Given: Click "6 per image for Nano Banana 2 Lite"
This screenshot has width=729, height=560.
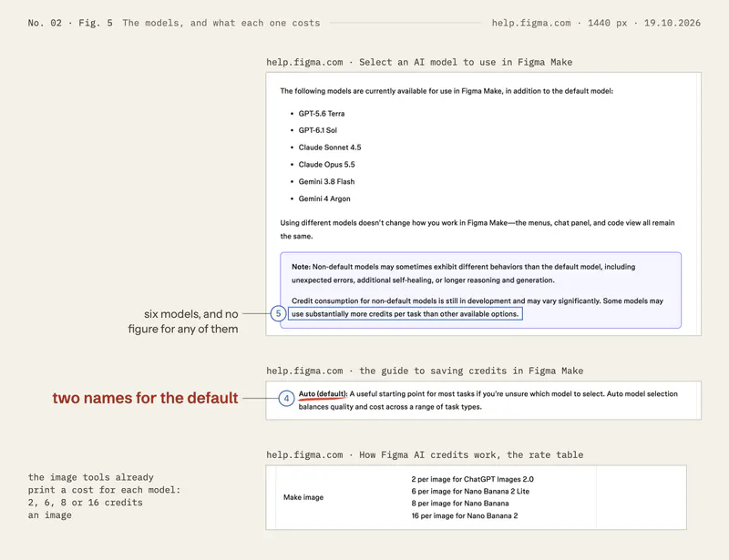Looking at the screenshot, I should pos(470,491).
